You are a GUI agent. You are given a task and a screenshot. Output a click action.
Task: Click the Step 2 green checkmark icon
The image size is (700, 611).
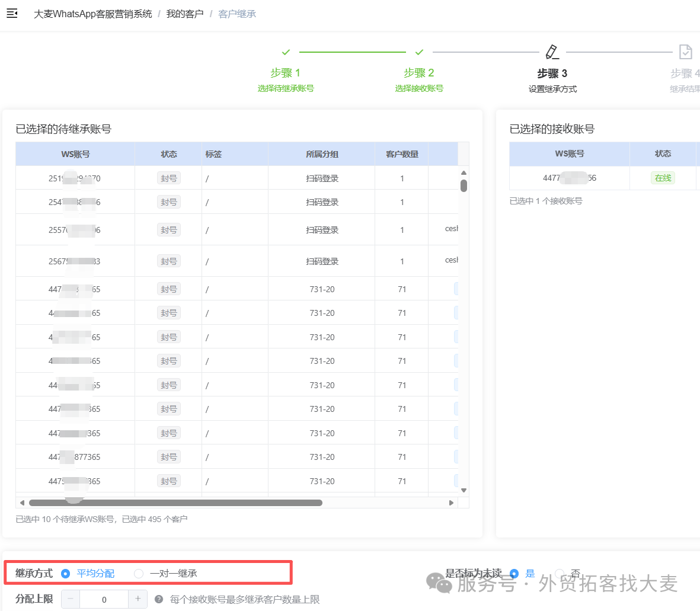click(x=419, y=52)
